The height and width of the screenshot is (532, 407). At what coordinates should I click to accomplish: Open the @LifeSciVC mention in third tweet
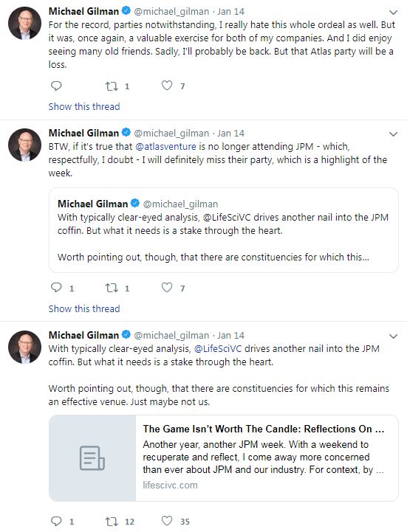pos(218,349)
